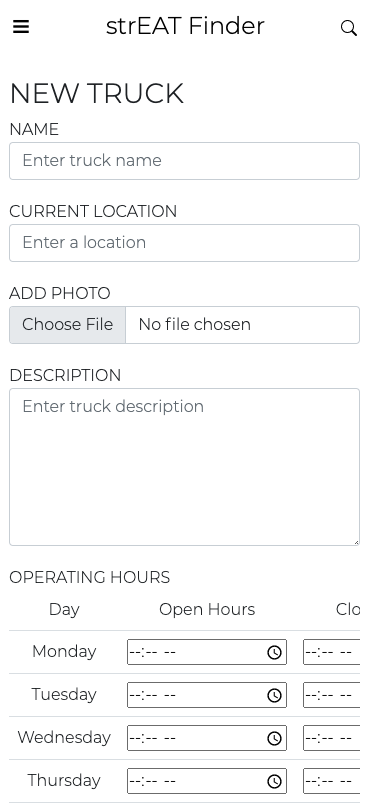Focus the truck name input field

[x=184, y=161]
